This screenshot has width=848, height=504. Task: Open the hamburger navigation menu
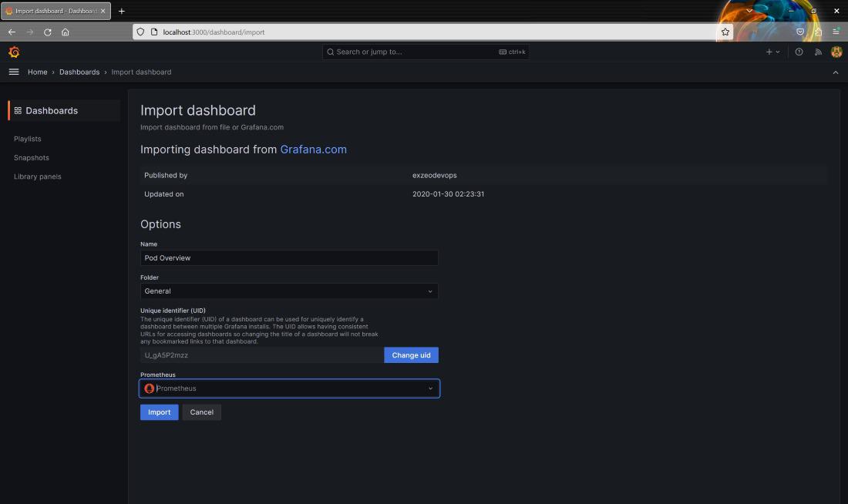14,72
